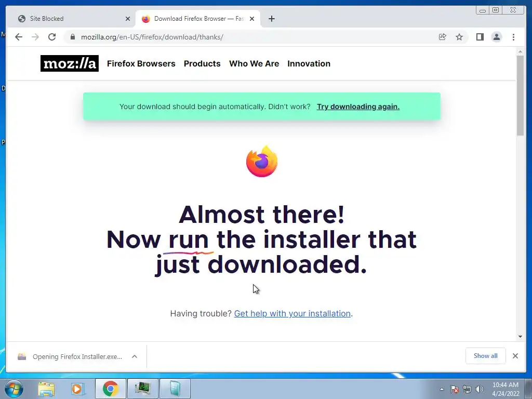
Task: Click the scroll down arrow
Action: tap(520, 337)
